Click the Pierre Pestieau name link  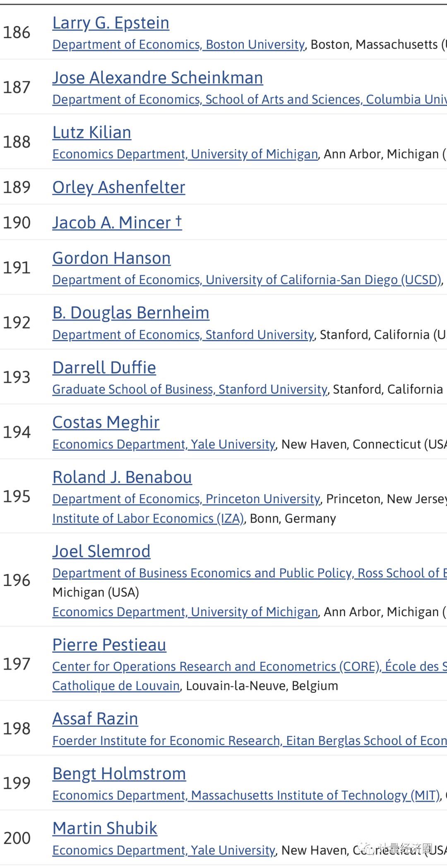click(109, 645)
